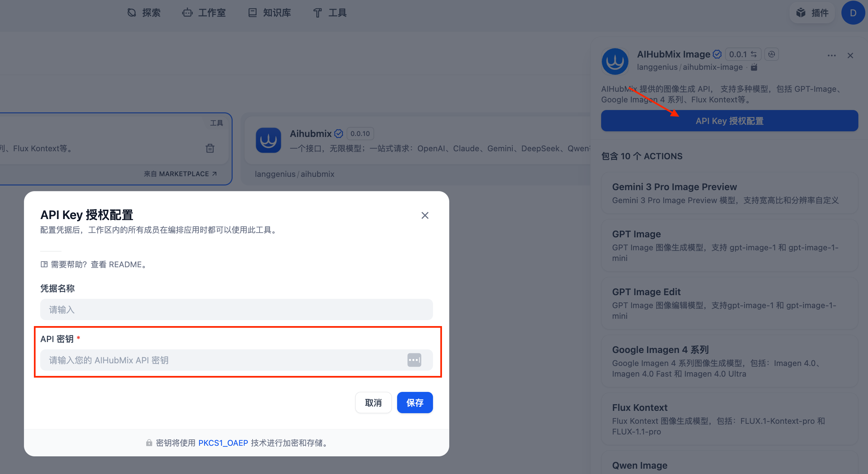This screenshot has height=474, width=868.
Task: Click the 凭据名称 input field
Action: (x=237, y=309)
